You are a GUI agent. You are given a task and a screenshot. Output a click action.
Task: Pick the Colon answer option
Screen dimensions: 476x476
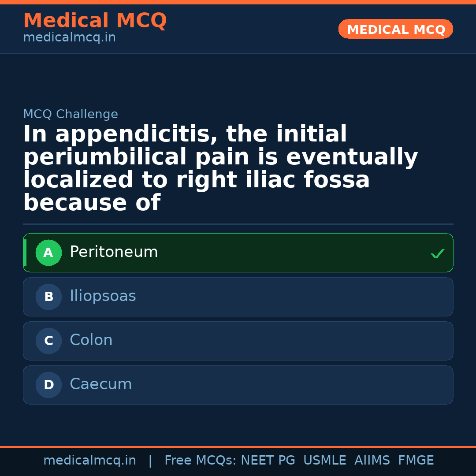click(91, 340)
